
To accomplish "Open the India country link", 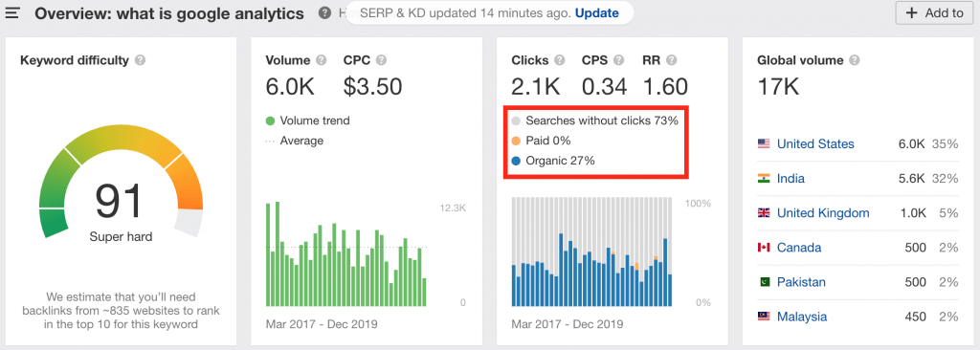I will click(791, 178).
